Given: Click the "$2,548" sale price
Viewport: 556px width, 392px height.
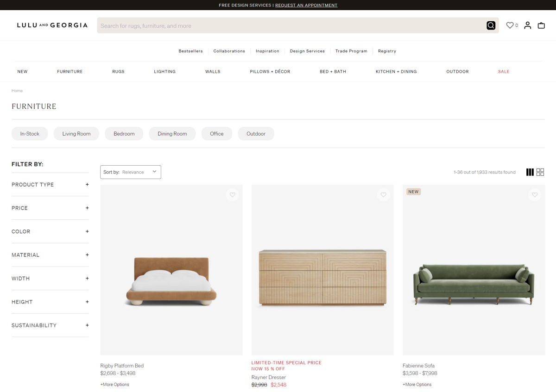Looking at the screenshot, I should [278, 385].
